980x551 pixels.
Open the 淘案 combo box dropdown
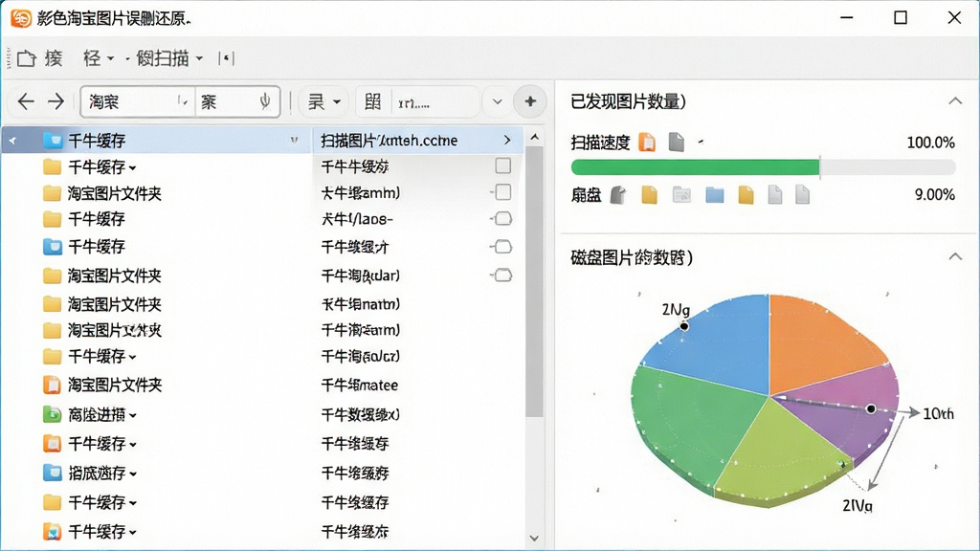click(182, 101)
